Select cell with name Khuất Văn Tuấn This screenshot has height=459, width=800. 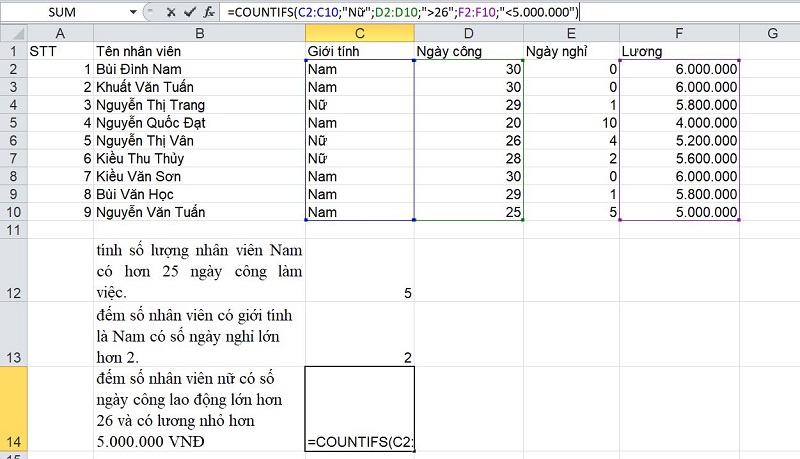point(199,87)
